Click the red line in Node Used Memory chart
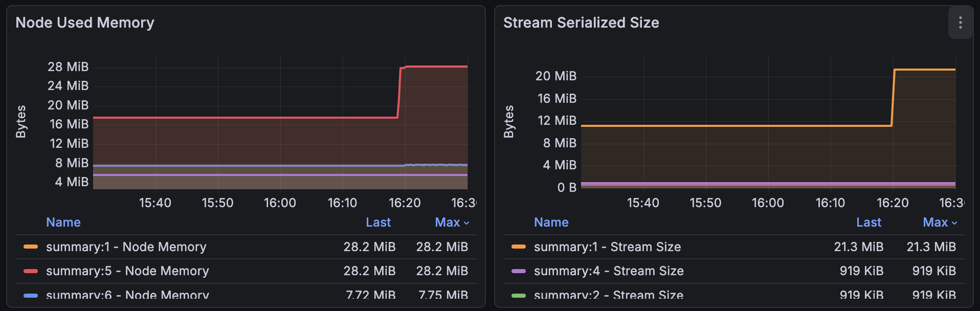980x311 pixels. 246,118
